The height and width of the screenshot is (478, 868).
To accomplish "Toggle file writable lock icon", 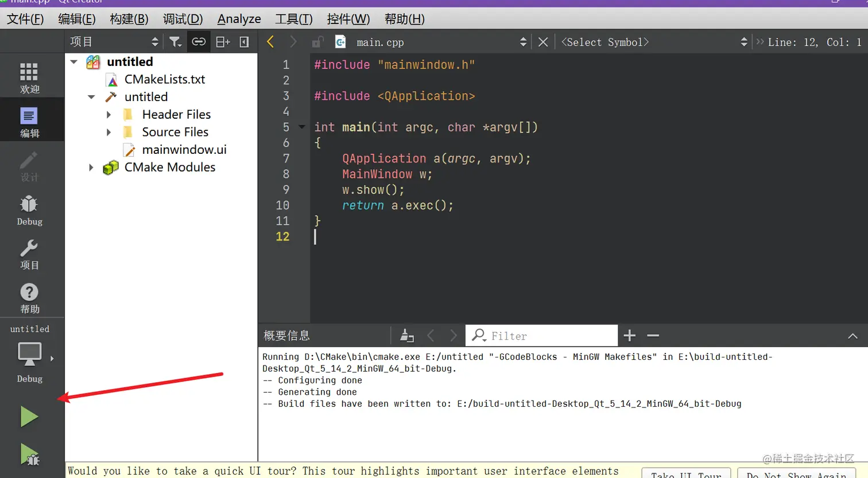I will (x=317, y=42).
